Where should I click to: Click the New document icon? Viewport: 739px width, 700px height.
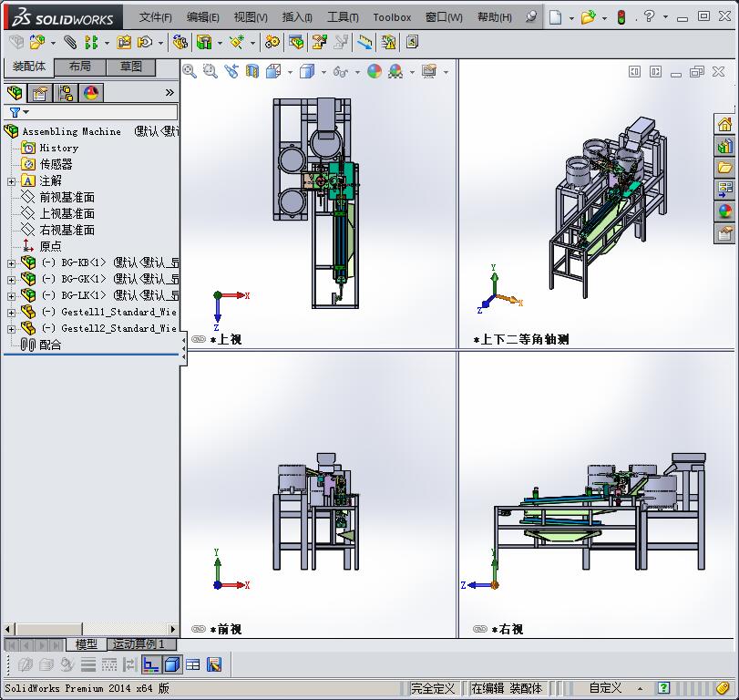pos(555,17)
